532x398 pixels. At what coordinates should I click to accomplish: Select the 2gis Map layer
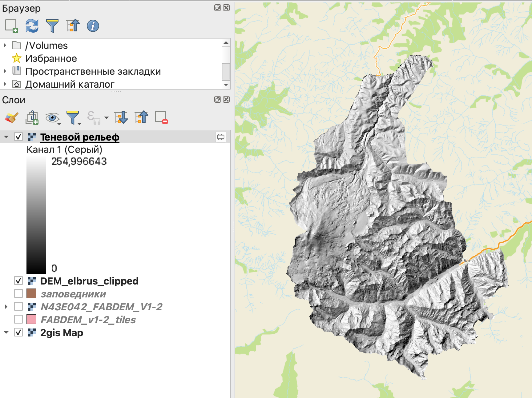(62, 332)
